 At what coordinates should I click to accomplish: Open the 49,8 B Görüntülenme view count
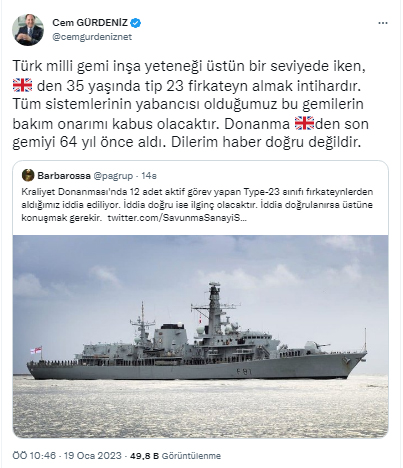pos(175,456)
